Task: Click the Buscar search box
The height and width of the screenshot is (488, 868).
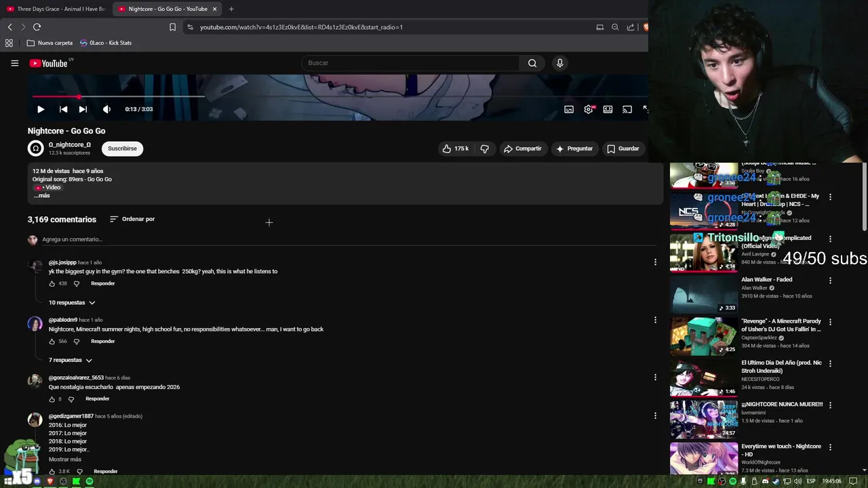Action: pos(410,63)
